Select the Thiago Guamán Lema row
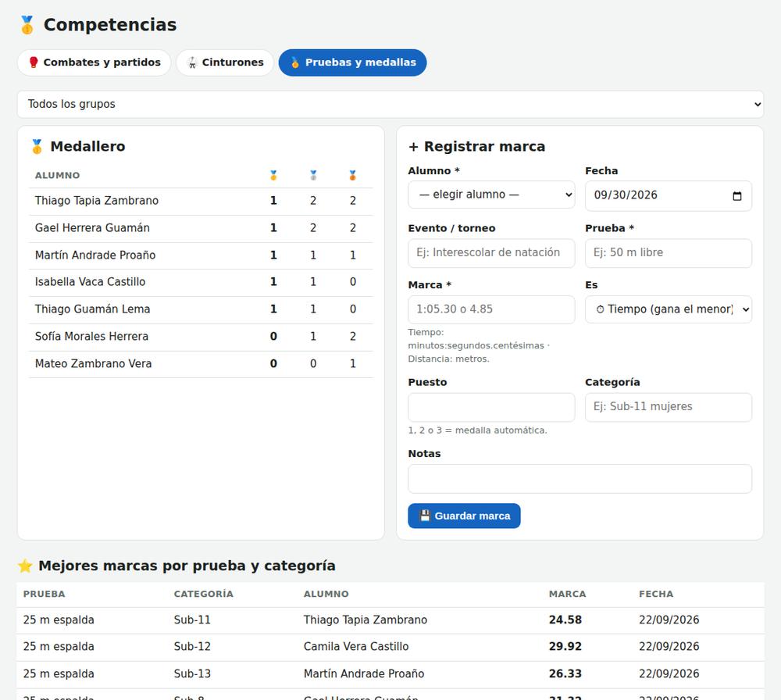 point(201,310)
